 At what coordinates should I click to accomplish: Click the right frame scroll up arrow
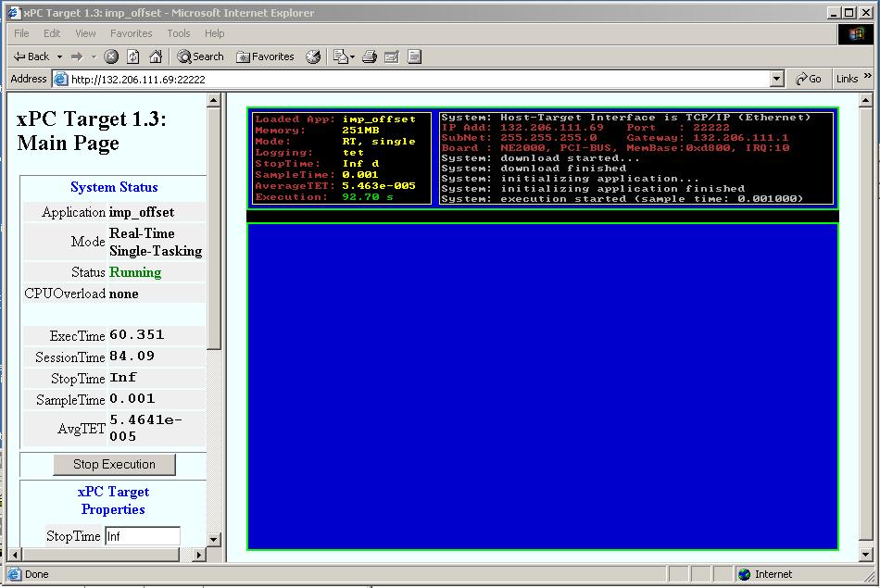(866, 100)
